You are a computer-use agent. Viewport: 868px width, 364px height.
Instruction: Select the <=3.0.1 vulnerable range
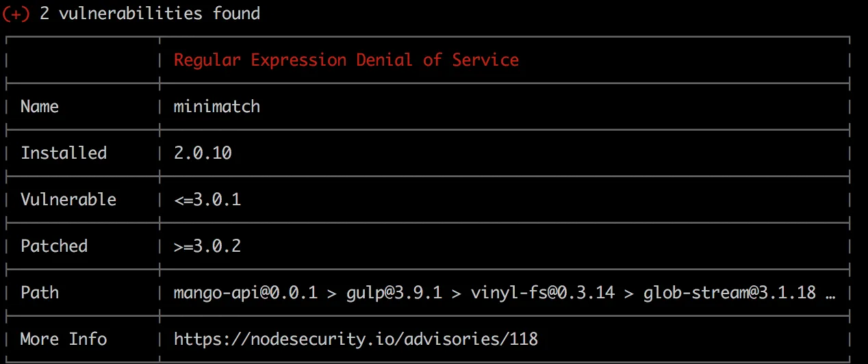(207, 200)
